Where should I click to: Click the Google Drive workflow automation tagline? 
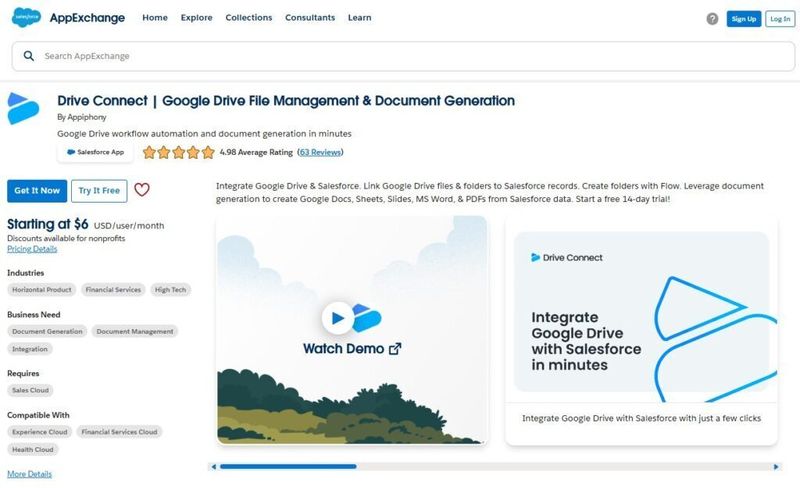click(204, 134)
